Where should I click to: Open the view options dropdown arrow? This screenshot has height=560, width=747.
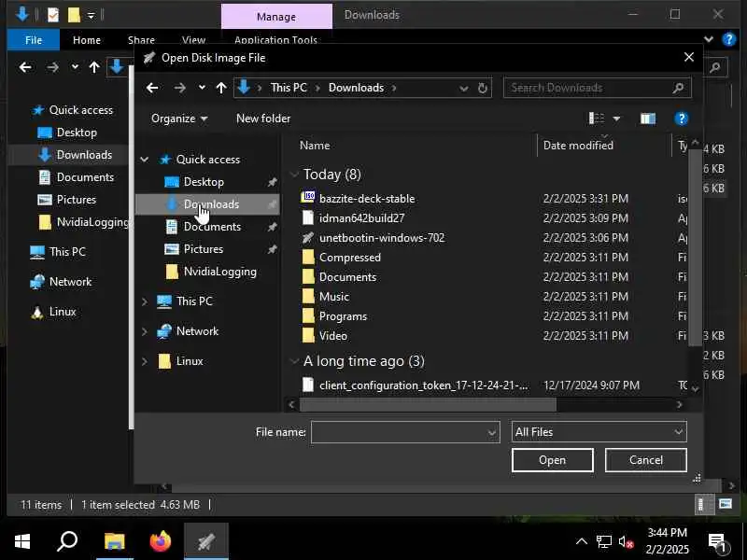[616, 119]
